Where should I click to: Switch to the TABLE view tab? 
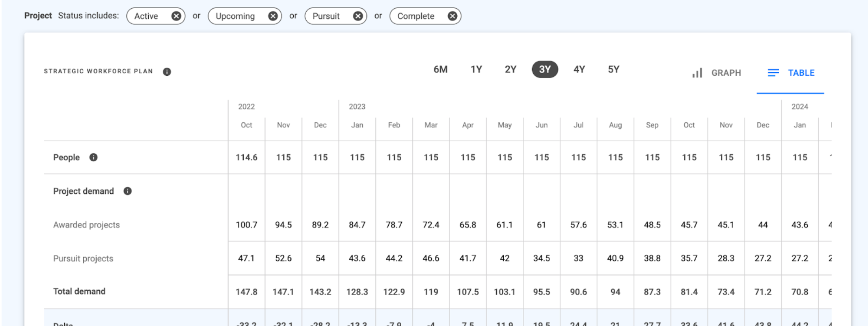point(790,73)
